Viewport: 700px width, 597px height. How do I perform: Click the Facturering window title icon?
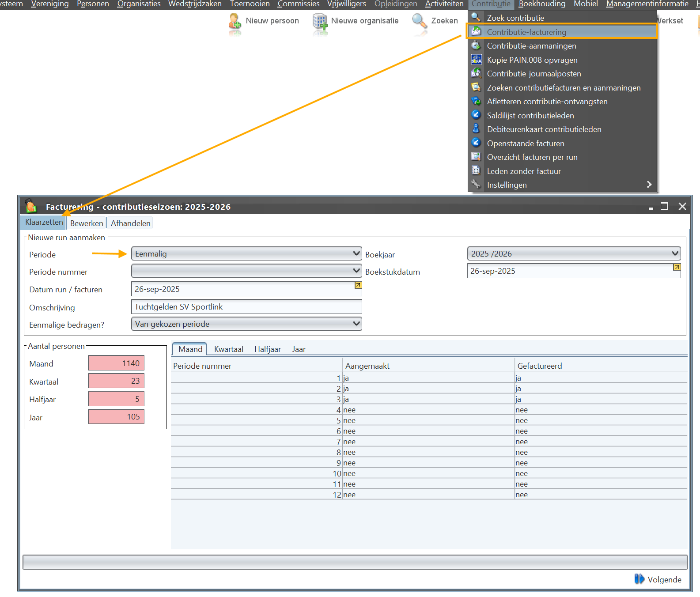[30, 206]
